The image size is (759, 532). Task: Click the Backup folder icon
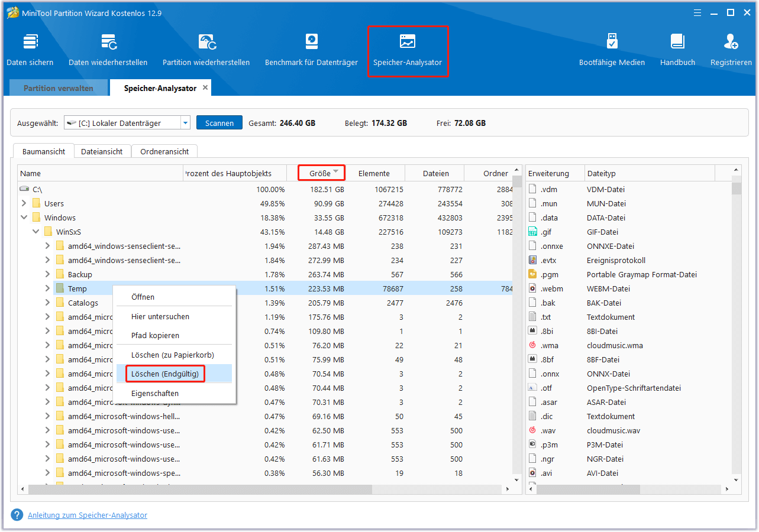60,274
